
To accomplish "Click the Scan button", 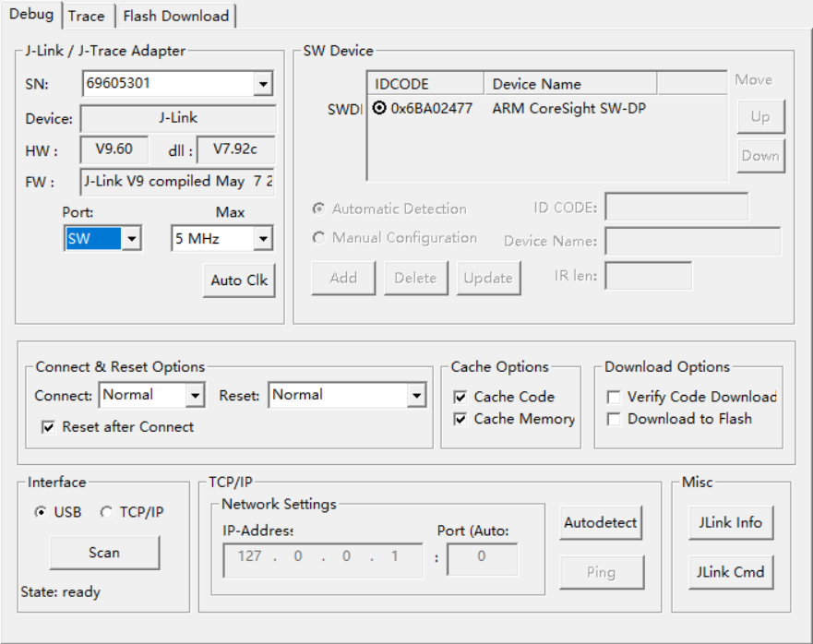I will point(104,553).
